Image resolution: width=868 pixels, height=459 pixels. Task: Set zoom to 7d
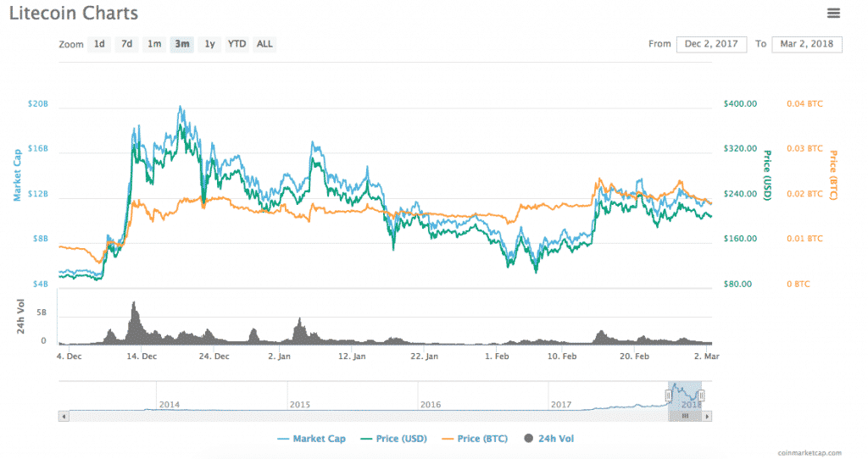click(126, 44)
